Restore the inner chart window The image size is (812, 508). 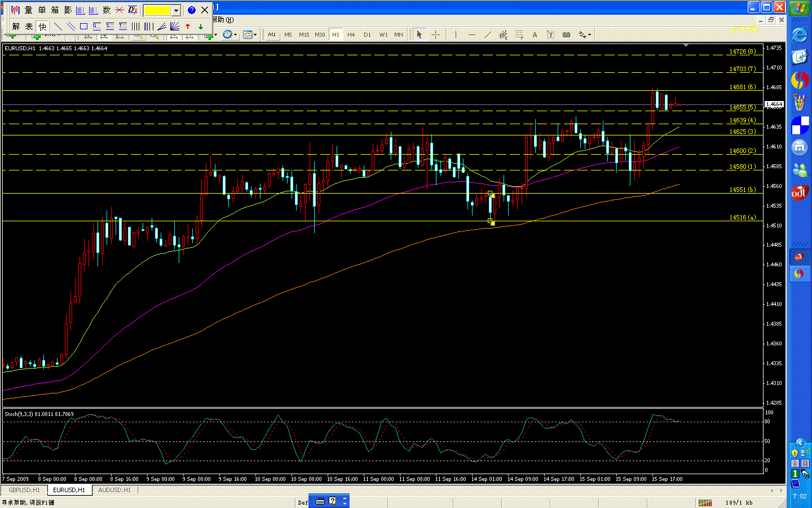tap(771, 20)
